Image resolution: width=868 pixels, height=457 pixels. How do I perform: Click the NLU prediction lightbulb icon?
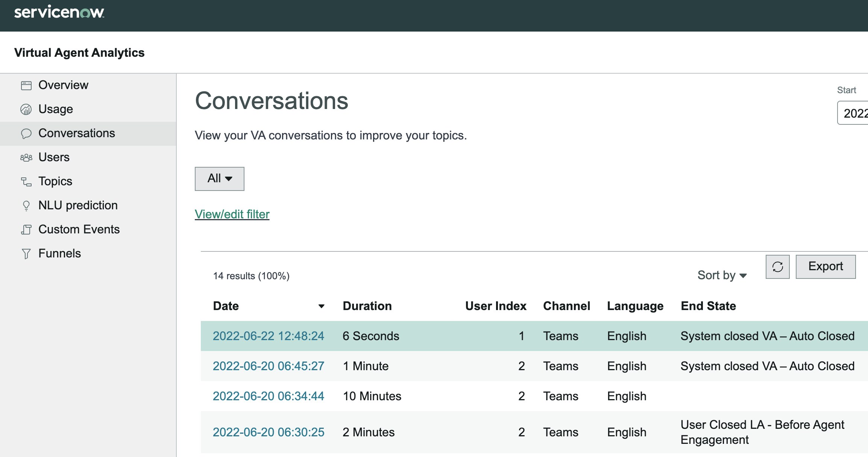coord(26,205)
